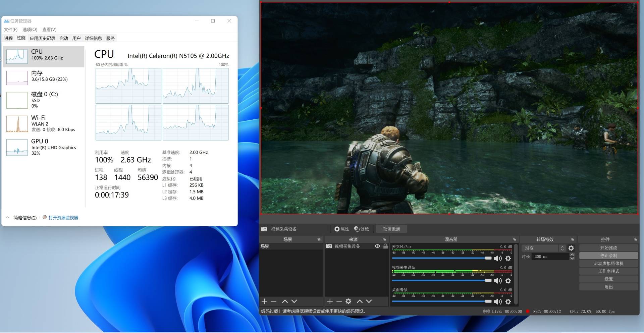Open source properties gear in 来源 panel

(348, 301)
